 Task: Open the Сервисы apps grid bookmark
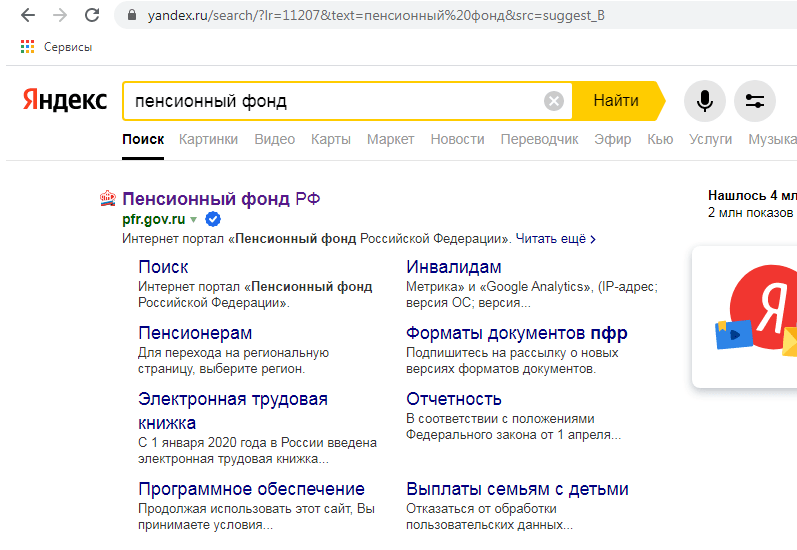27,47
